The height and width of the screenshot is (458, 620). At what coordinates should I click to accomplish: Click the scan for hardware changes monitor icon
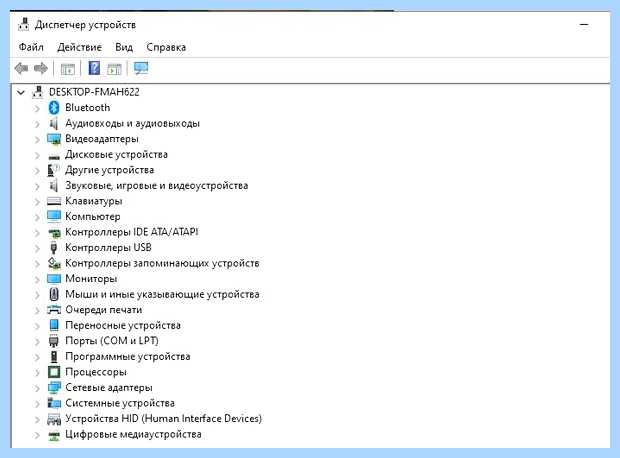[x=141, y=68]
